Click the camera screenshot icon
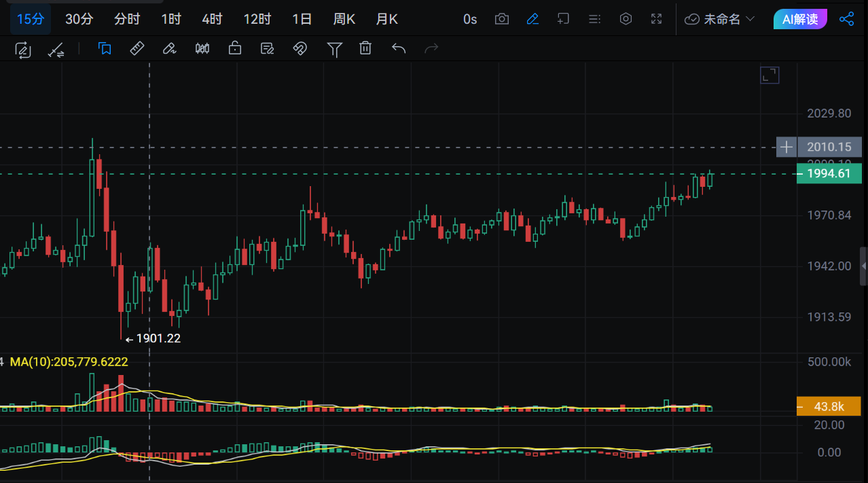The image size is (868, 483). click(x=502, y=19)
